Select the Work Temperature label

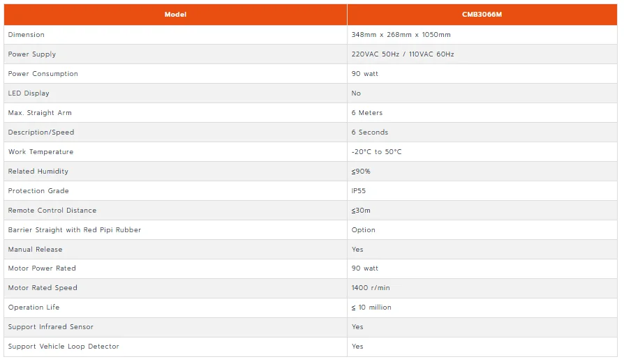coord(40,152)
